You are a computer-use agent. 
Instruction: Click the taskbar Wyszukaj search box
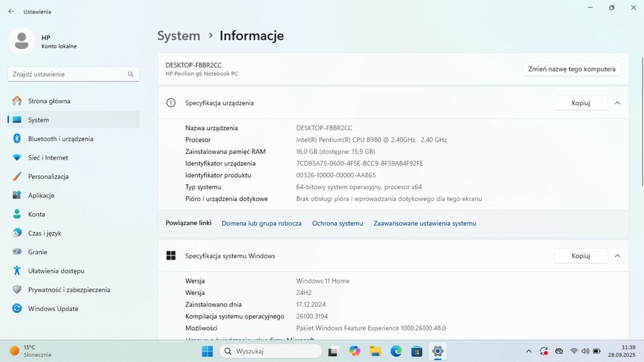(271, 351)
